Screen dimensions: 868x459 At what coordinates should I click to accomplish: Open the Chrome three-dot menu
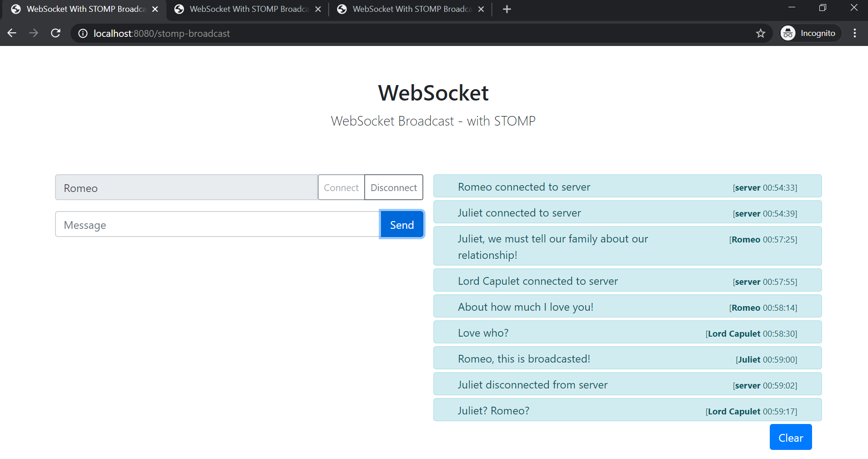point(855,33)
